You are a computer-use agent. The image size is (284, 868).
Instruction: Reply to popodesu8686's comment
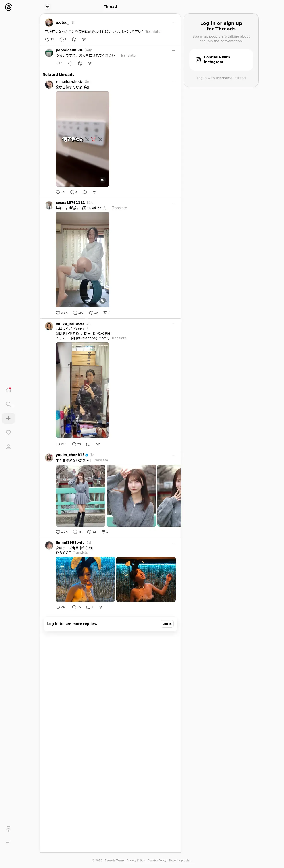tap(70, 63)
